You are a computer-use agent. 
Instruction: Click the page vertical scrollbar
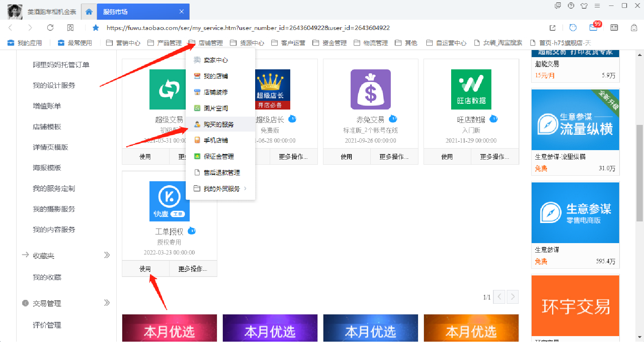(640, 173)
